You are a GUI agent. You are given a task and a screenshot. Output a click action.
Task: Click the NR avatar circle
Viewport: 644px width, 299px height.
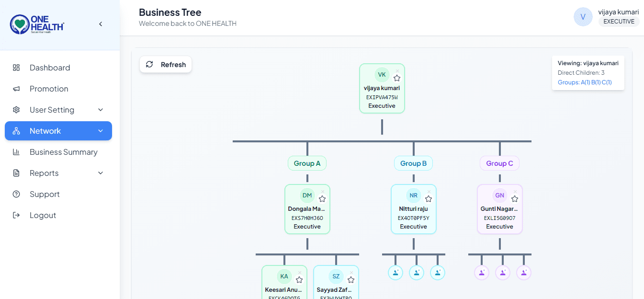[x=413, y=195]
